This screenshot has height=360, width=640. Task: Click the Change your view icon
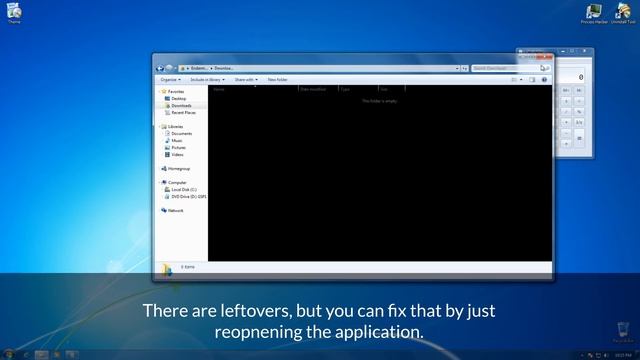514,80
